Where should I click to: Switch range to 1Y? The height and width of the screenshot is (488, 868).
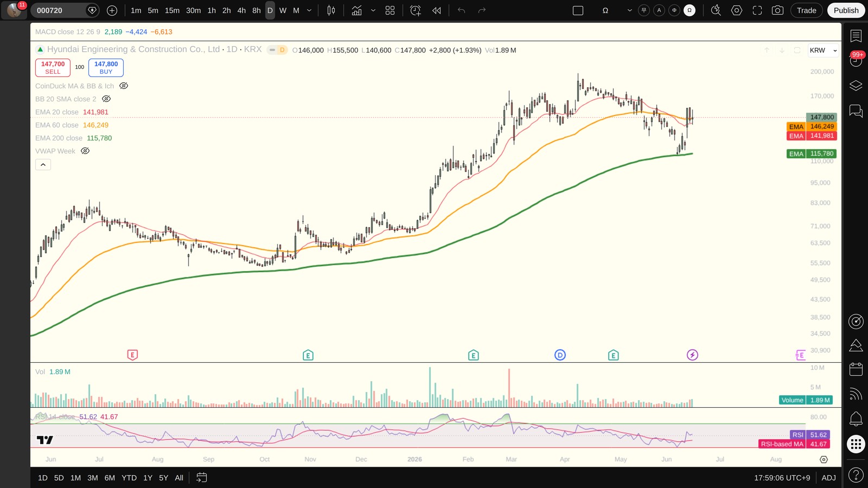[148, 478]
